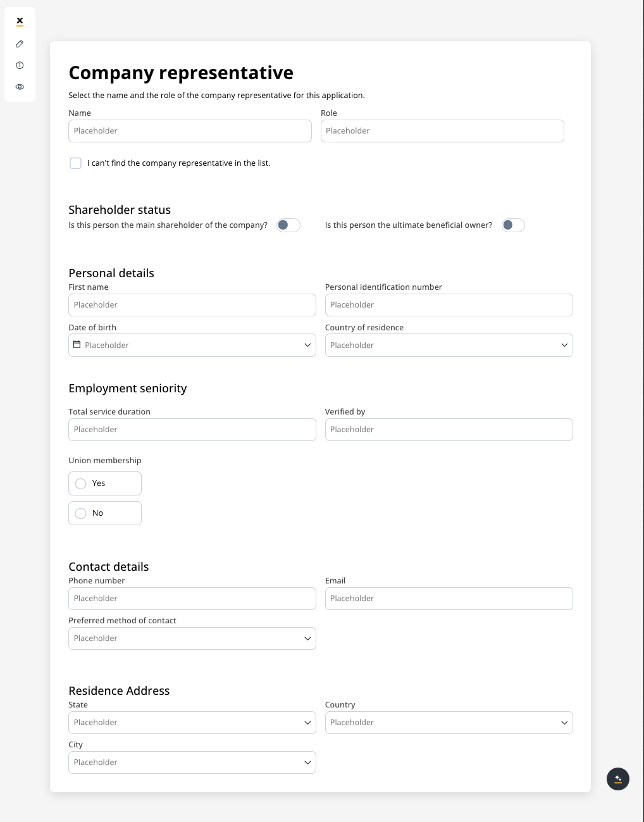
Task: Open the sparkle assistant button
Action: click(618, 779)
